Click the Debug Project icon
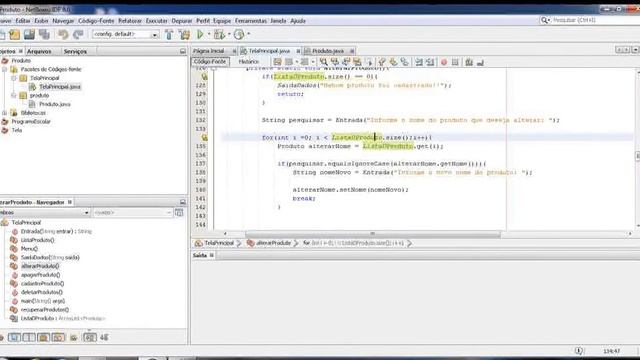Image resolution: width=640 pixels, height=360 pixels. (x=220, y=35)
